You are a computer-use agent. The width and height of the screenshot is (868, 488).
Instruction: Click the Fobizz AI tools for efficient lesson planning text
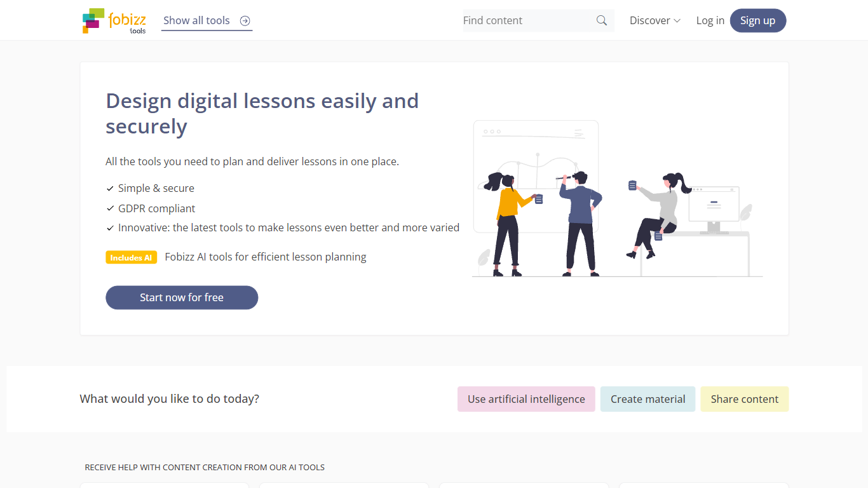(266, 257)
